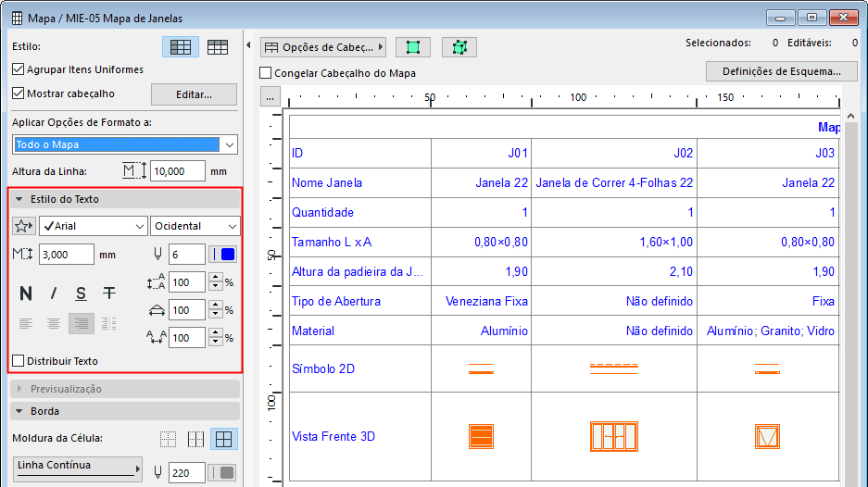This screenshot has width=868, height=487.
Task: Open the Ocidental script dropdown
Action: (195, 226)
